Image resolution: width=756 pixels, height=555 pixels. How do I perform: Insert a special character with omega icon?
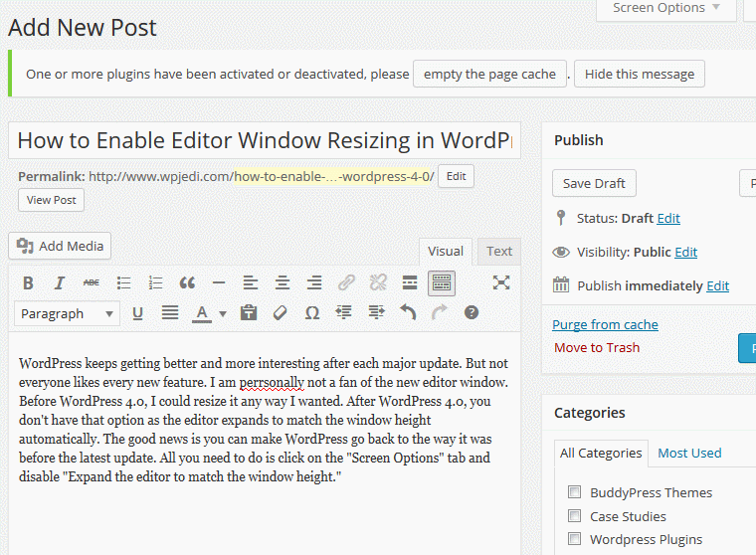click(312, 313)
